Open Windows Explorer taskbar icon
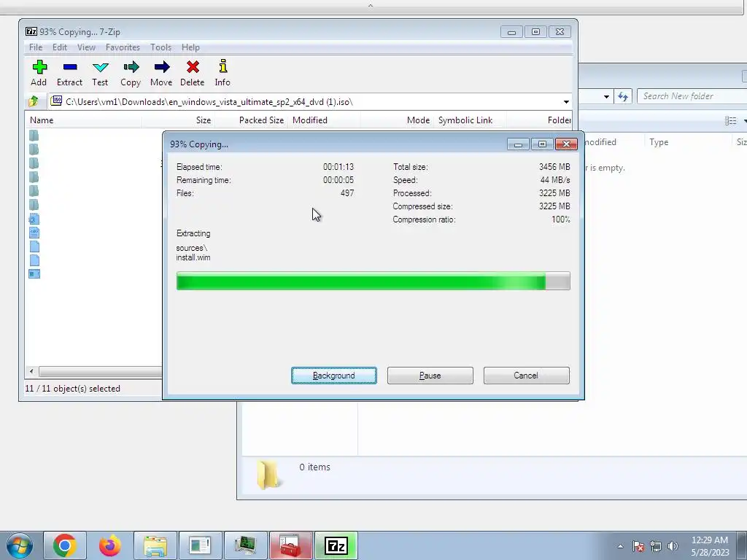The height and width of the screenshot is (560, 747). pos(155,545)
